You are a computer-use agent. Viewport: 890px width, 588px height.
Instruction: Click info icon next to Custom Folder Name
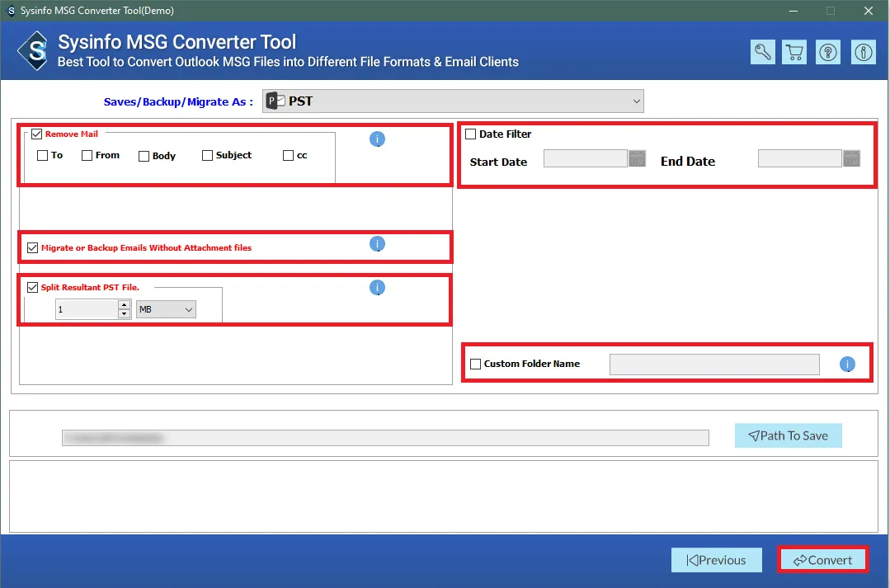click(x=847, y=365)
